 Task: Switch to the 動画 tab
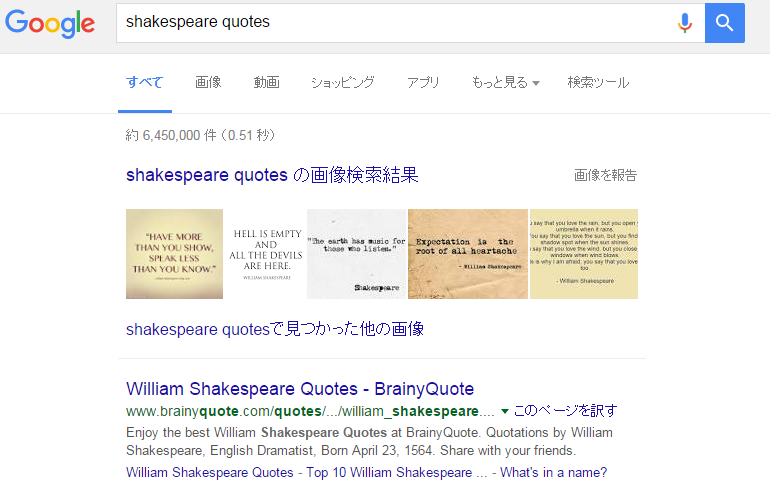(x=267, y=82)
